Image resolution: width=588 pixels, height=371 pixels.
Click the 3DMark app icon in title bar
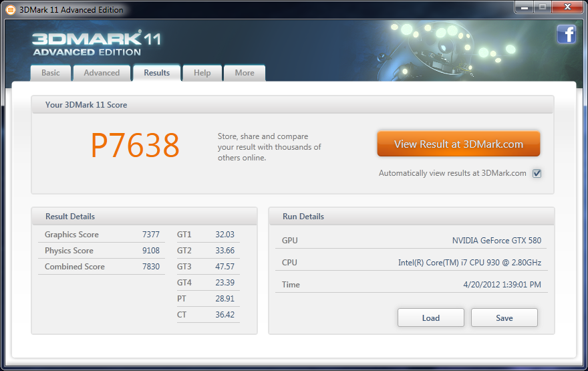11,10
